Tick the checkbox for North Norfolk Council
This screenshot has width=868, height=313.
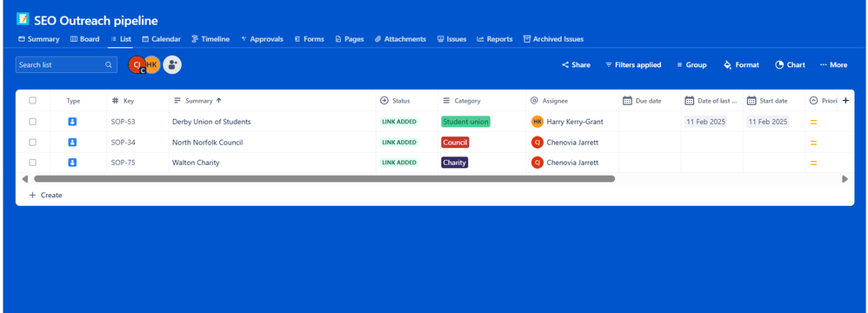(x=33, y=142)
